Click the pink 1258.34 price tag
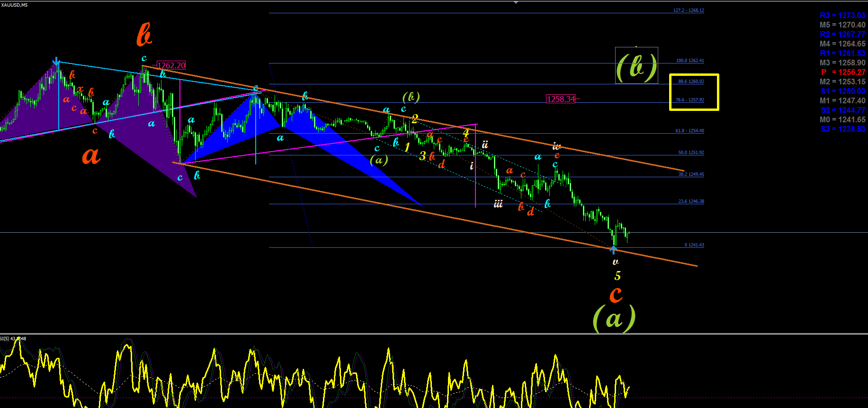The image size is (868, 408). tap(561, 99)
